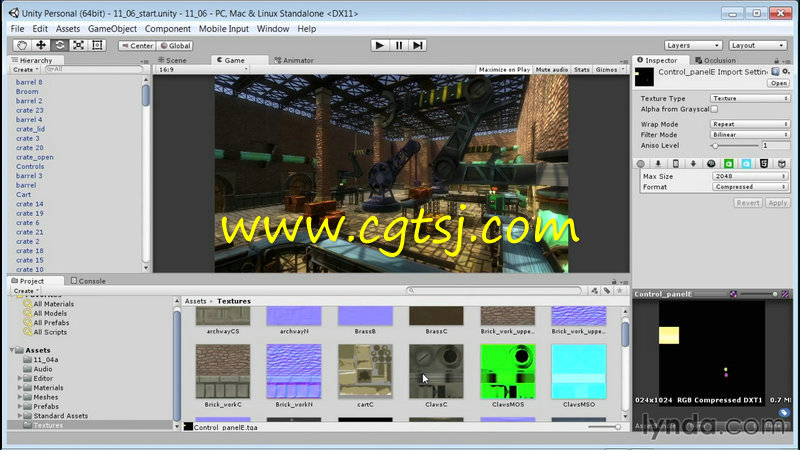Switch to the Occlusion tab
This screenshot has height=450, width=800.
point(715,60)
